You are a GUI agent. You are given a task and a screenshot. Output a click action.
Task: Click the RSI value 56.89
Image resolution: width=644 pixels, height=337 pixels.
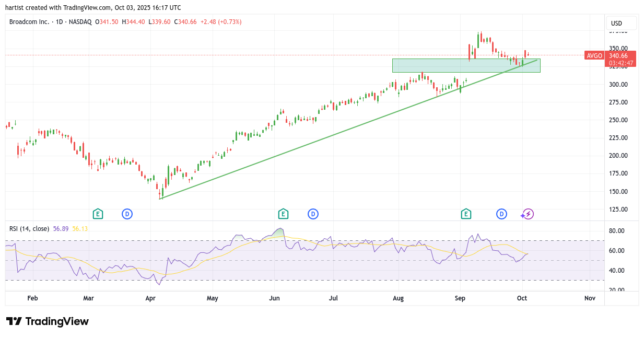pyautogui.click(x=61, y=228)
